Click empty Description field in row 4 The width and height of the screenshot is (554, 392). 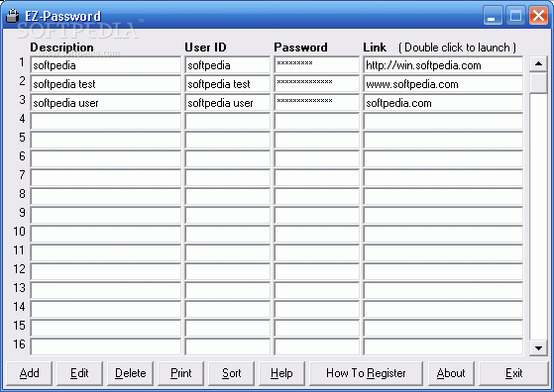point(106,122)
